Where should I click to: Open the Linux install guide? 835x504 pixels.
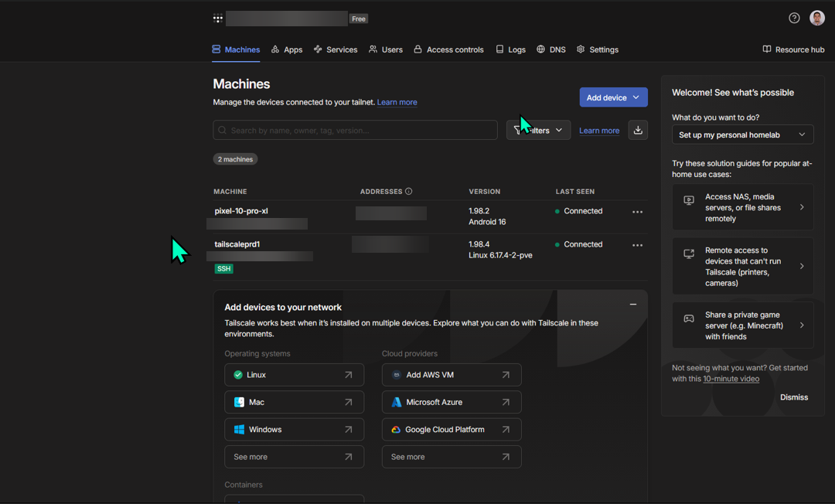295,375
